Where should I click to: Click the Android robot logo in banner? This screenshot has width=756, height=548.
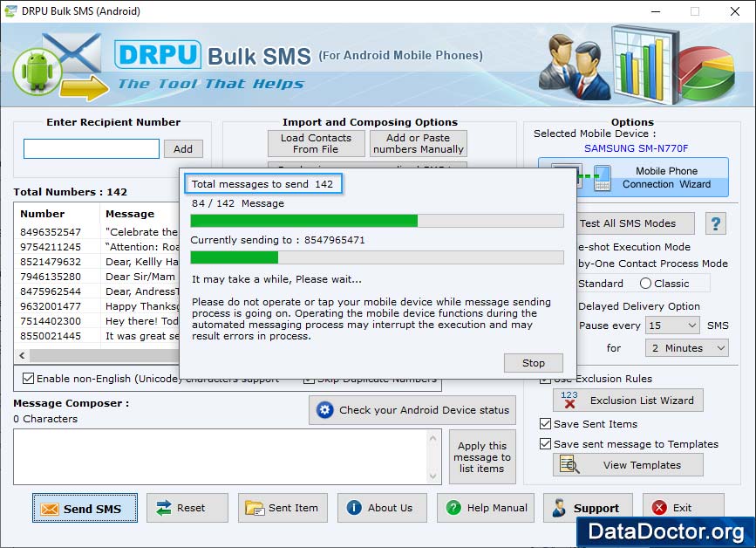click(x=37, y=72)
